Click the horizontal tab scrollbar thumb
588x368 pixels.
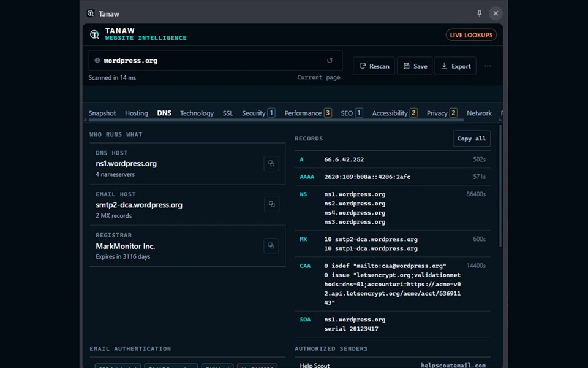click(x=276, y=120)
